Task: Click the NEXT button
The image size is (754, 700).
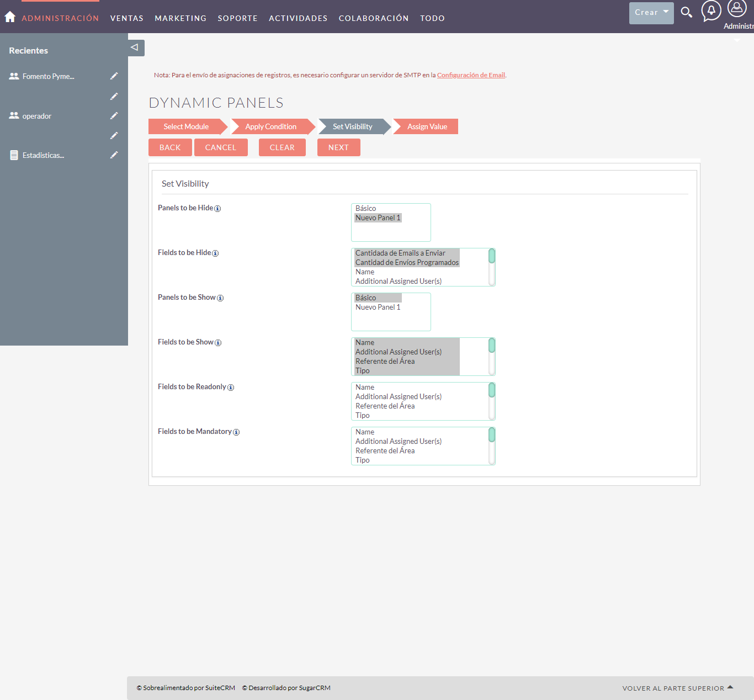Action: pos(338,147)
